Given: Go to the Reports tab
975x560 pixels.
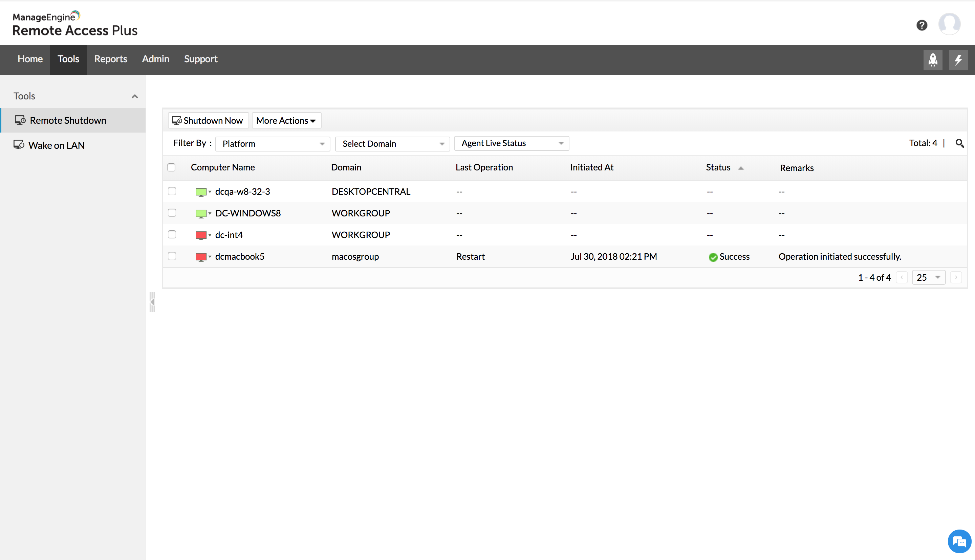Looking at the screenshot, I should [x=110, y=59].
